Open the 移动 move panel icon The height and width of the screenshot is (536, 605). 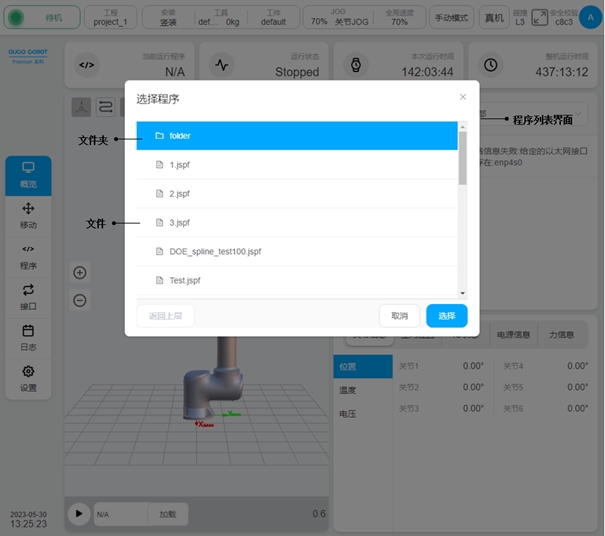pos(28,215)
